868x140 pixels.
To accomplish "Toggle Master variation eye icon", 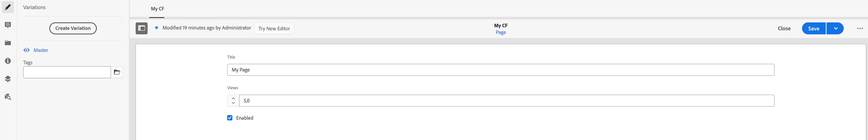I will (26, 50).
